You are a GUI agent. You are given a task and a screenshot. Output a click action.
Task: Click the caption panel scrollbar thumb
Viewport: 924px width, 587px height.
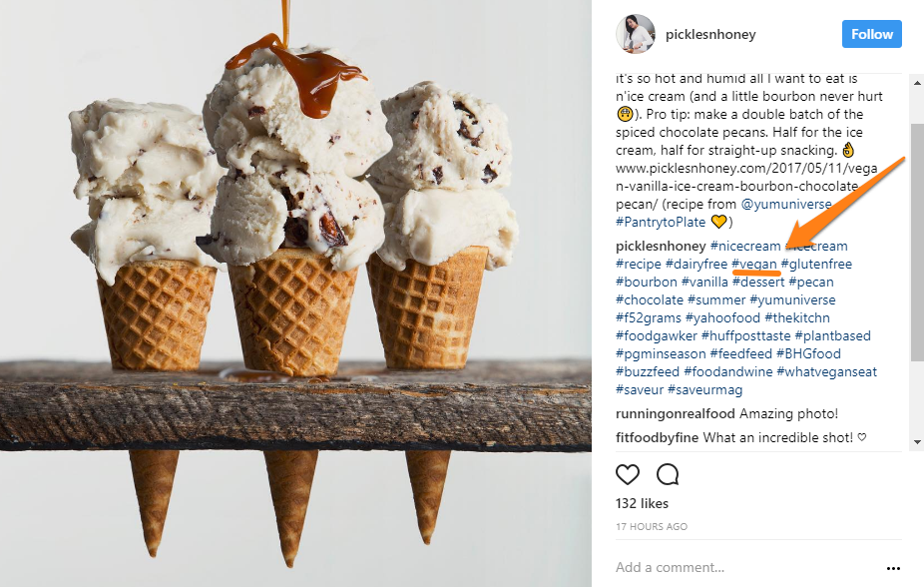[917, 242]
